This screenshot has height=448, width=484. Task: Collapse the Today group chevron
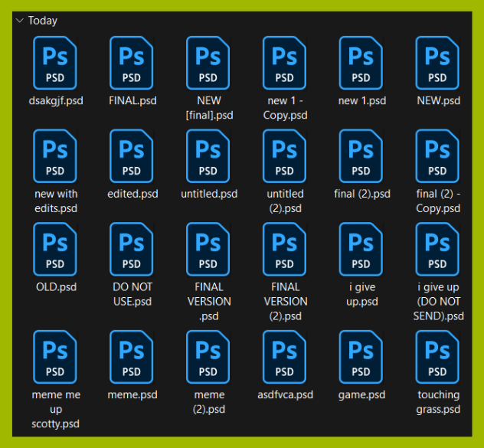point(20,21)
